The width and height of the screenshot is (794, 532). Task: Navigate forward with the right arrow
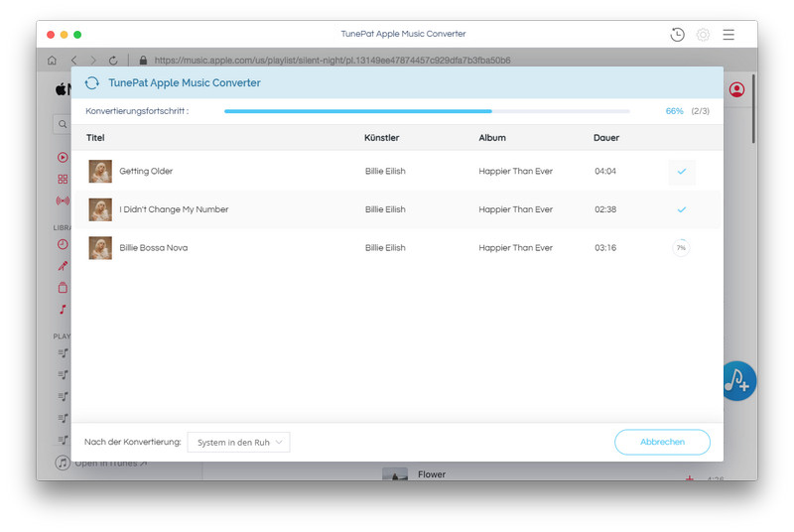point(93,61)
